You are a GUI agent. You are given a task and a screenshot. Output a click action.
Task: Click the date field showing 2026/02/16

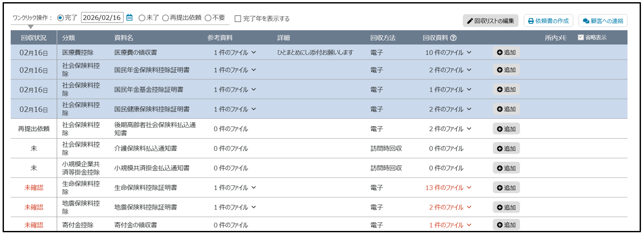[102, 18]
